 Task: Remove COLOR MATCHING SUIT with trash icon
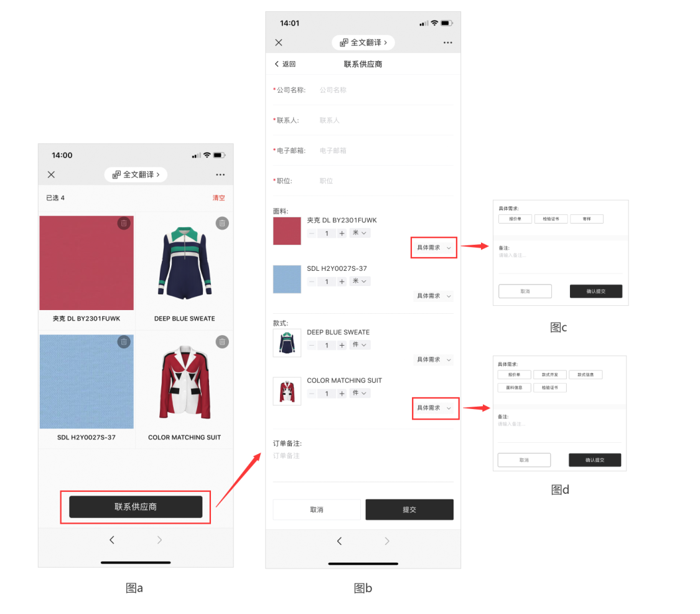coord(222,342)
